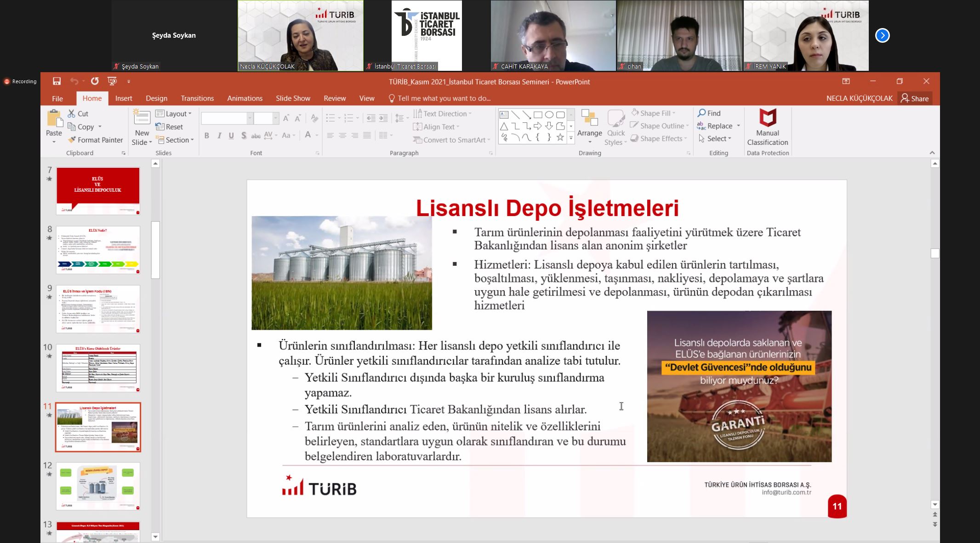Click the Paste clipboard icon
The image size is (980, 543).
pyautogui.click(x=54, y=118)
